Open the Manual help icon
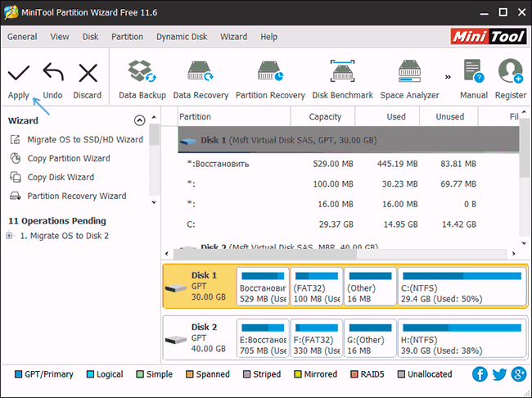 click(473, 72)
